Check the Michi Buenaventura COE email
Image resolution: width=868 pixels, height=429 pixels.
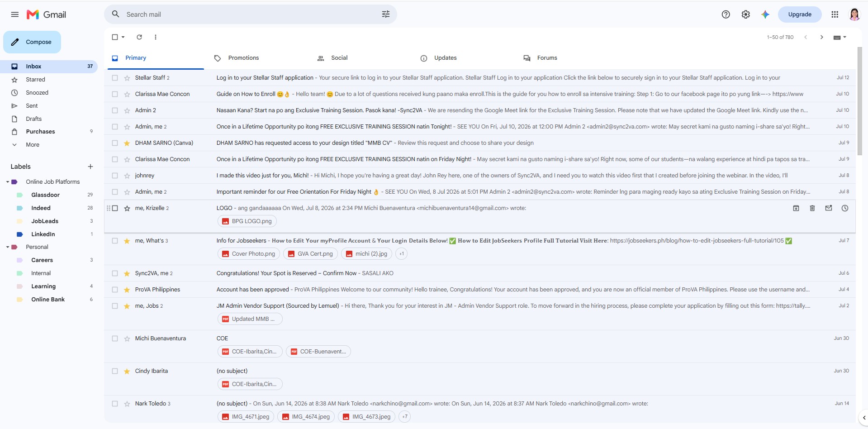pyautogui.click(x=115, y=338)
